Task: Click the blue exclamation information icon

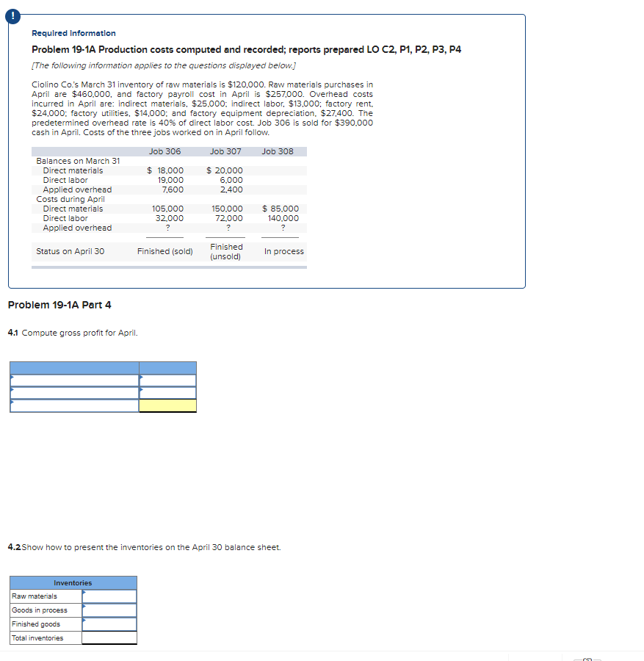Action: click(x=13, y=15)
